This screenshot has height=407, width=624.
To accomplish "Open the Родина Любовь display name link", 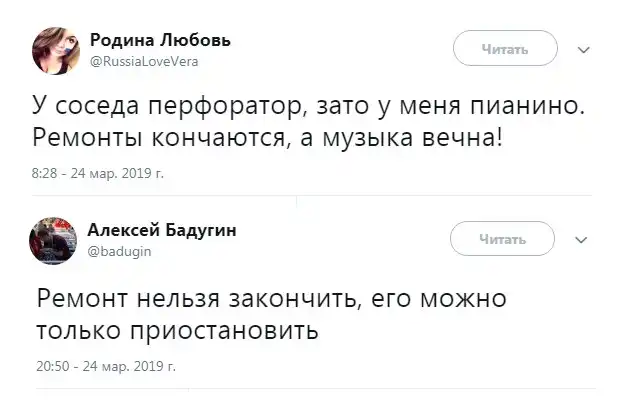I will click(x=161, y=40).
